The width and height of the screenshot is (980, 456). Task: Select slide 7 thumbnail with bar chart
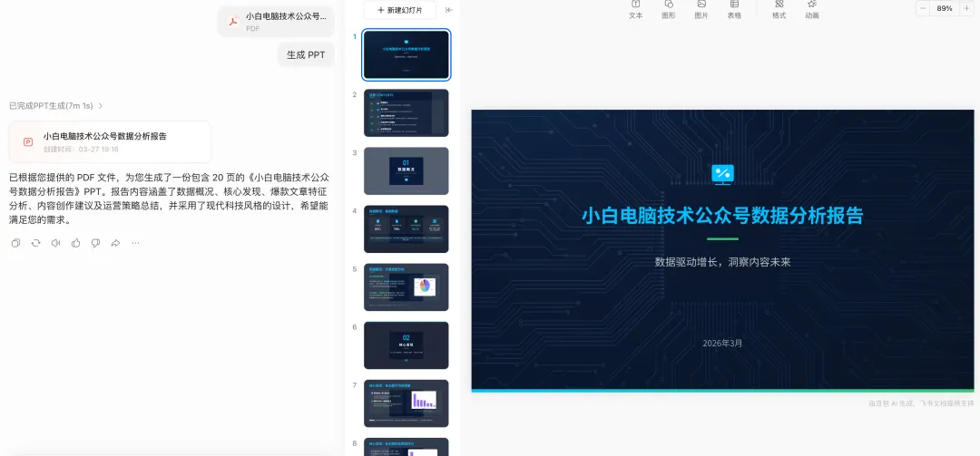coord(407,403)
